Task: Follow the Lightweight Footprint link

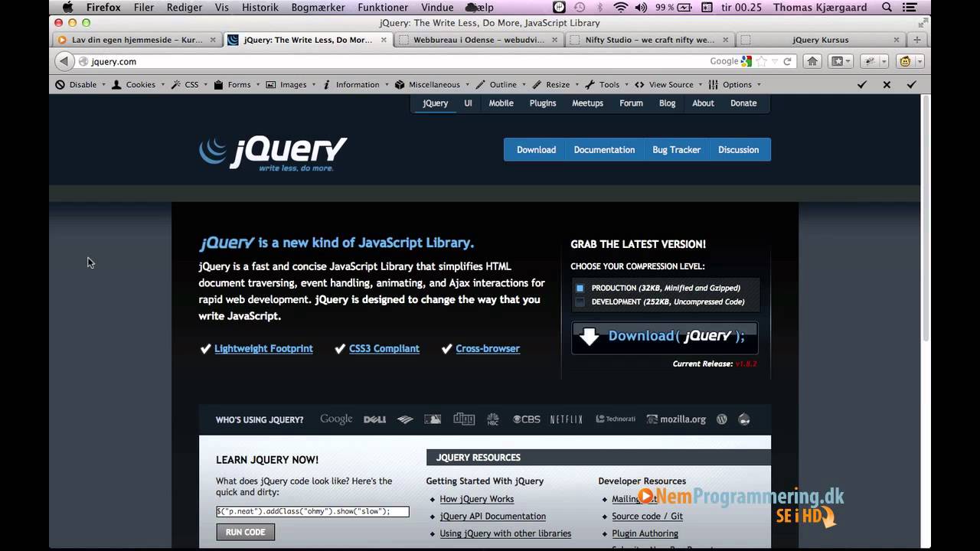Action: pyautogui.click(x=263, y=348)
